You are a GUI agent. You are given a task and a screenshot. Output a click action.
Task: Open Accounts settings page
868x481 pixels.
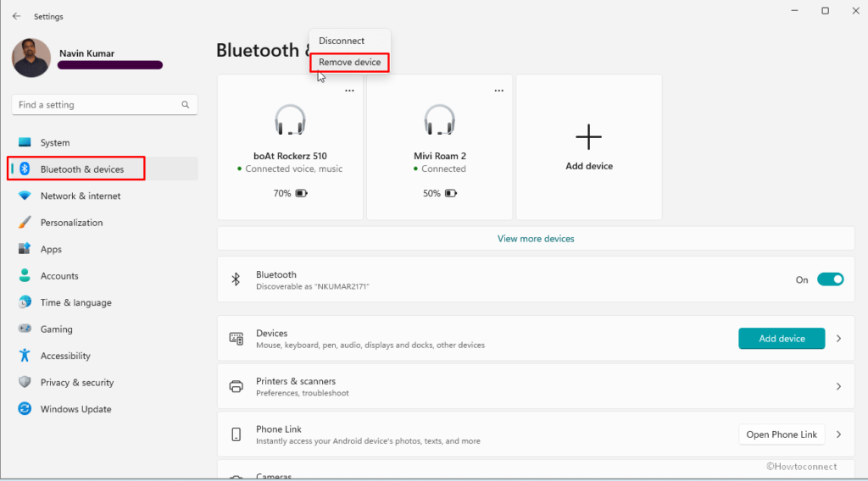(x=104, y=275)
